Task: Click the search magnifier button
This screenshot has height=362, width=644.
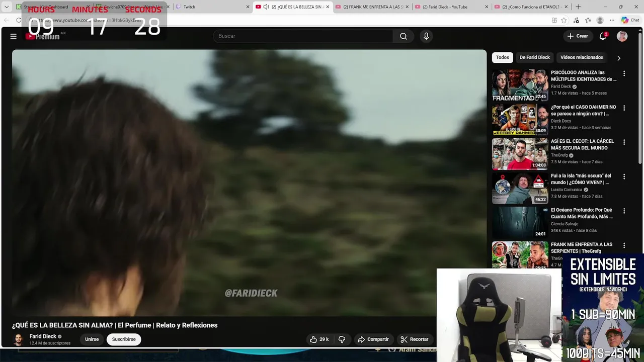Action: (404, 36)
